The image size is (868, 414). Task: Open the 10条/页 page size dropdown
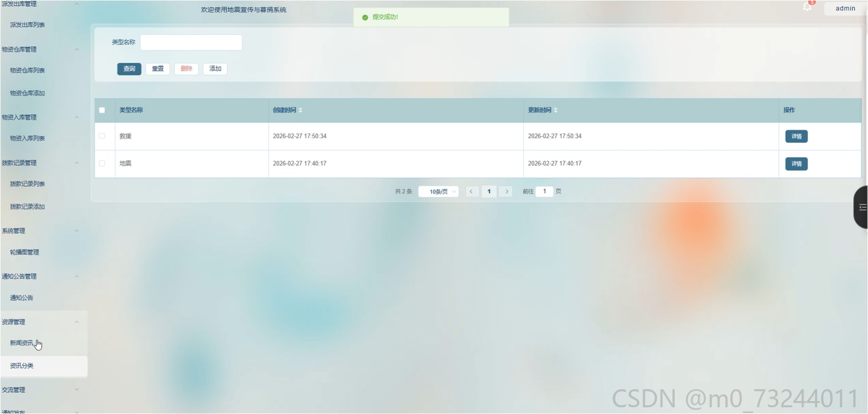(438, 192)
